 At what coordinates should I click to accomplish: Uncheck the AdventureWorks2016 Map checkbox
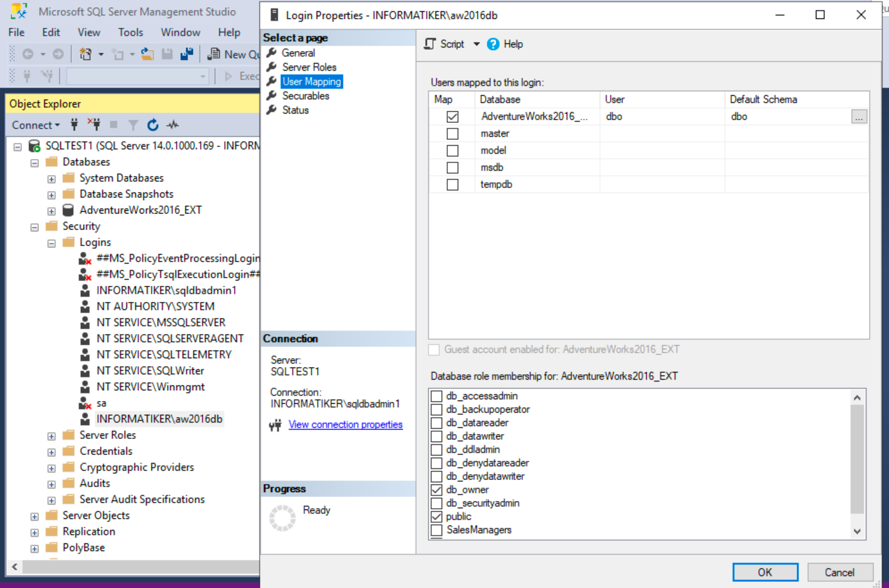coord(453,117)
